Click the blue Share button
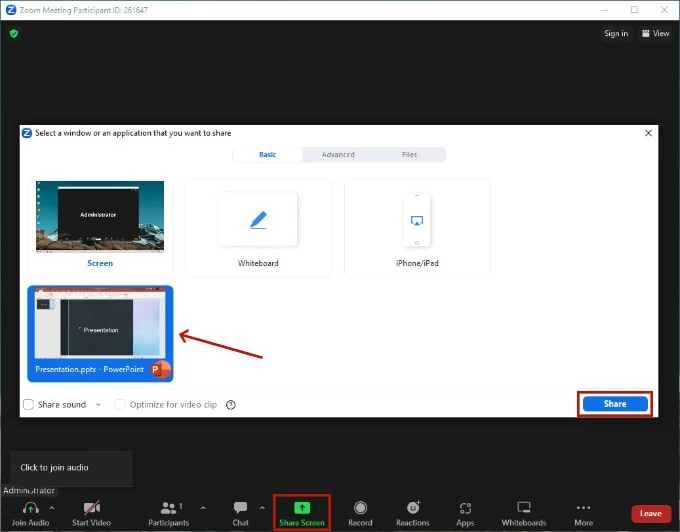The width and height of the screenshot is (680, 532). tap(614, 404)
